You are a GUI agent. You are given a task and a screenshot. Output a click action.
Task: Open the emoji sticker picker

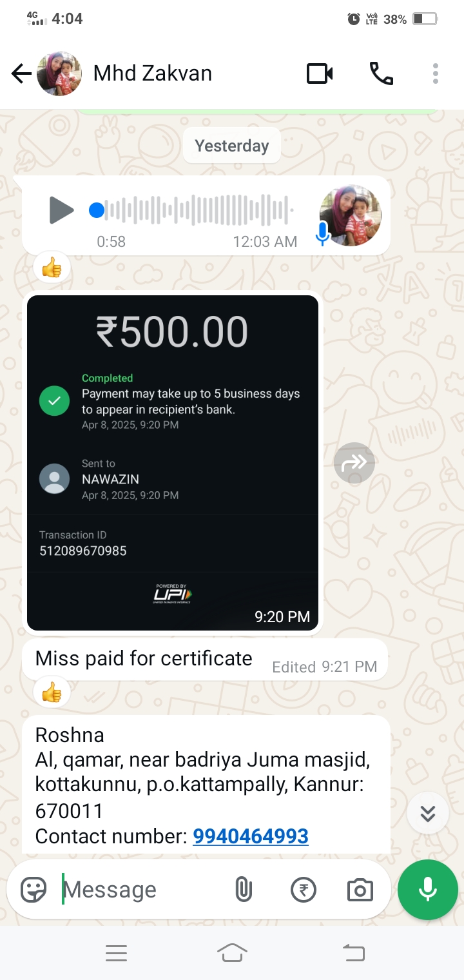(34, 890)
